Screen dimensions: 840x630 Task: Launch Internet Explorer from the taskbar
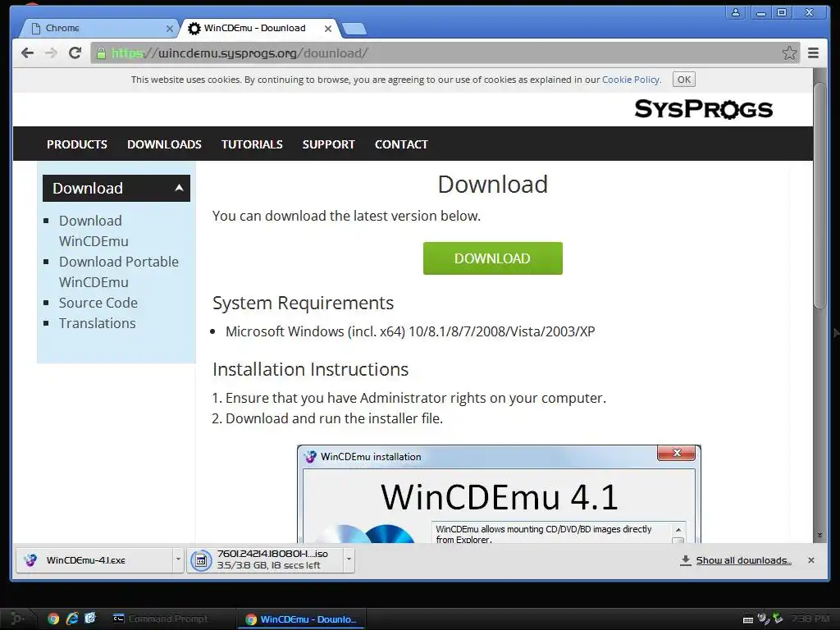coord(72,619)
